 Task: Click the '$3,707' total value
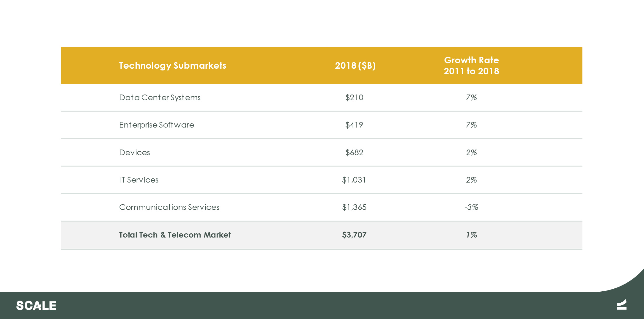click(354, 235)
